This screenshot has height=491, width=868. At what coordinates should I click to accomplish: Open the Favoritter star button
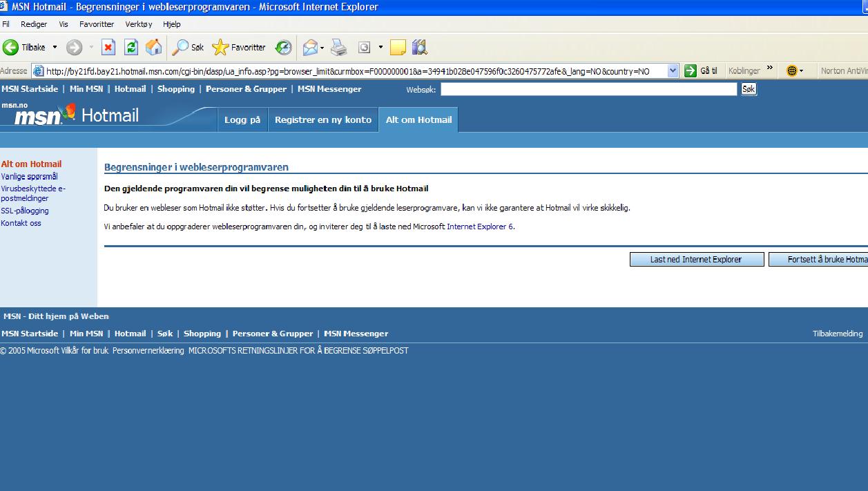[x=239, y=48]
